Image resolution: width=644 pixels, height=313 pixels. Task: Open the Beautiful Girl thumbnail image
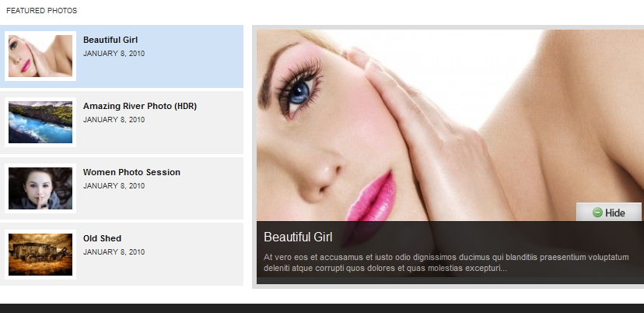pyautogui.click(x=40, y=56)
